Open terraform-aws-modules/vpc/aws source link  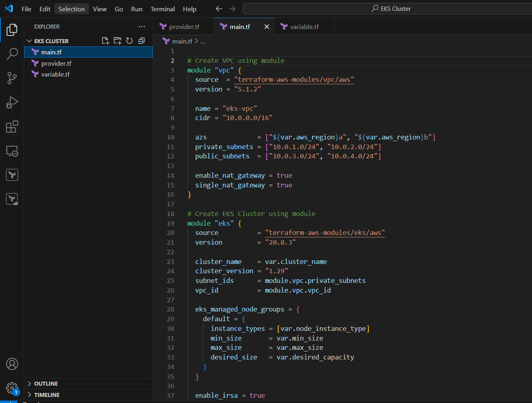(294, 79)
